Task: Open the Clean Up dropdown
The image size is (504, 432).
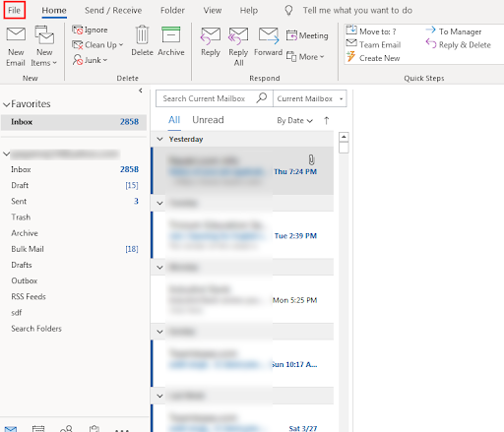Action: [97, 45]
